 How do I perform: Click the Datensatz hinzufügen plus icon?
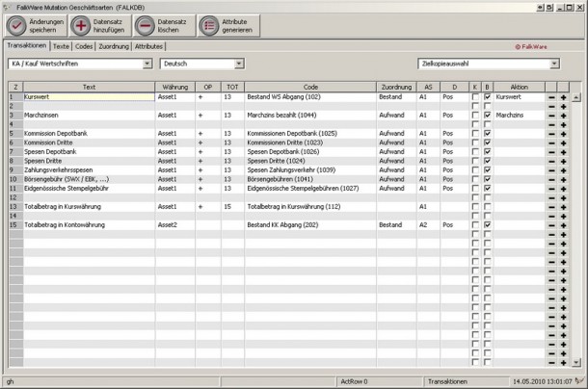[79, 25]
